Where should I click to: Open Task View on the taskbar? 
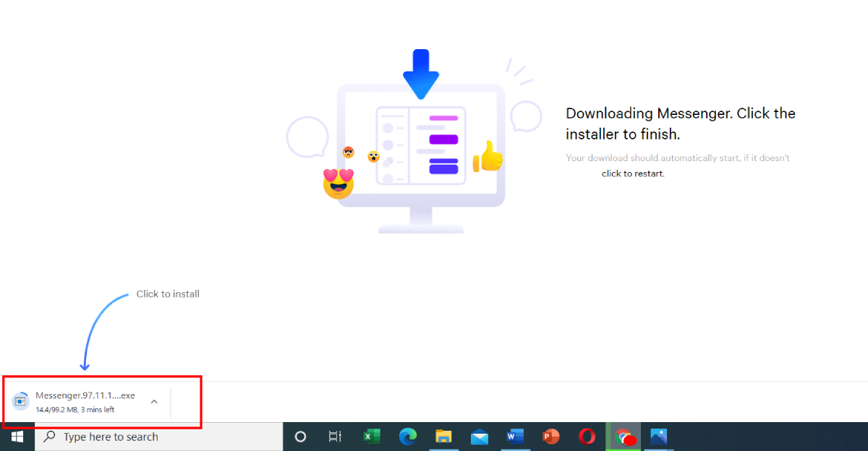(334, 437)
